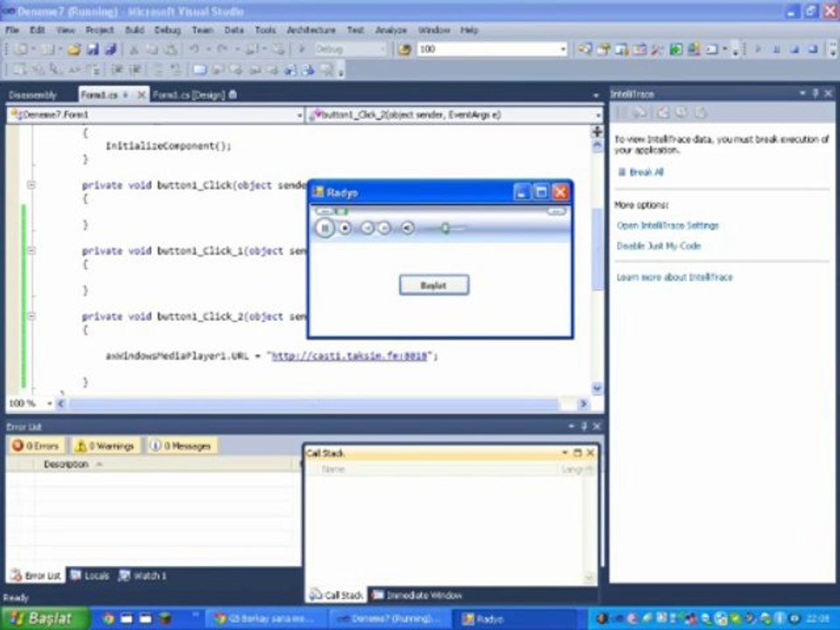
Task: Collapse the button1_Click method outline
Action: pos(31,185)
